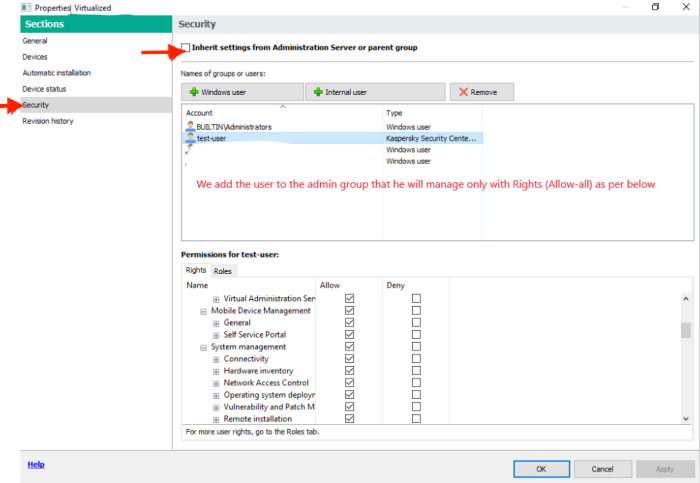Select the test-user account row

[333, 138]
